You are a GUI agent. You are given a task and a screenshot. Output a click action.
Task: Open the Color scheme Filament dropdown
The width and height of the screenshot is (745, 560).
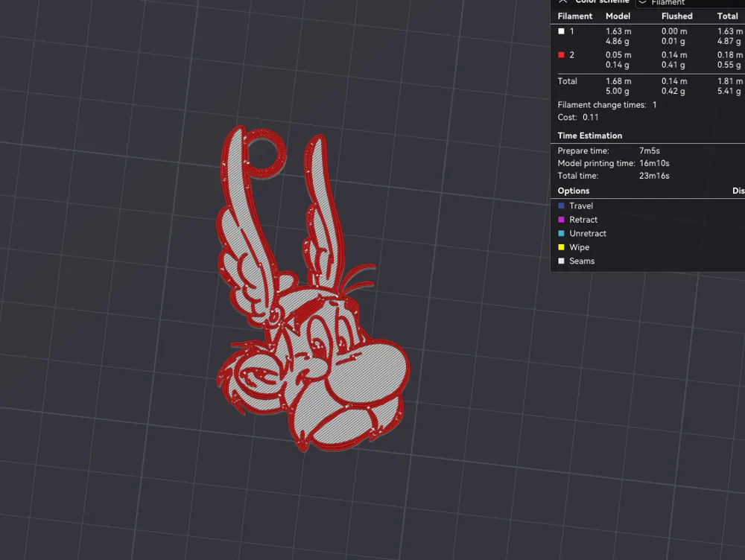pyautogui.click(x=691, y=3)
